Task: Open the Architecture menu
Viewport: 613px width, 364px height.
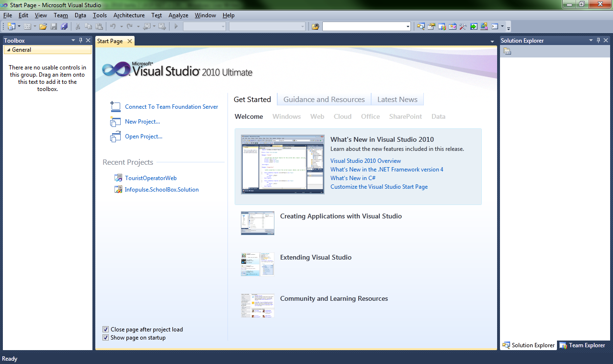Action: coord(129,15)
